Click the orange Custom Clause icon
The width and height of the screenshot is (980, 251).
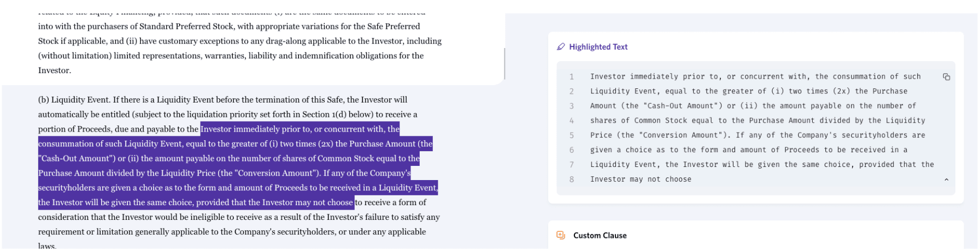point(561,235)
